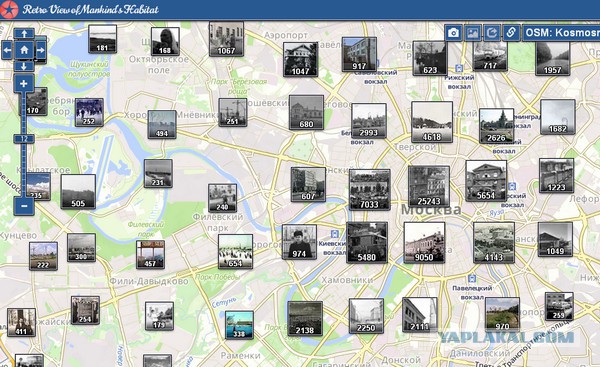Screen dimensions: 600x367
Task: Open photo cluster 2111
Action: (x=420, y=315)
